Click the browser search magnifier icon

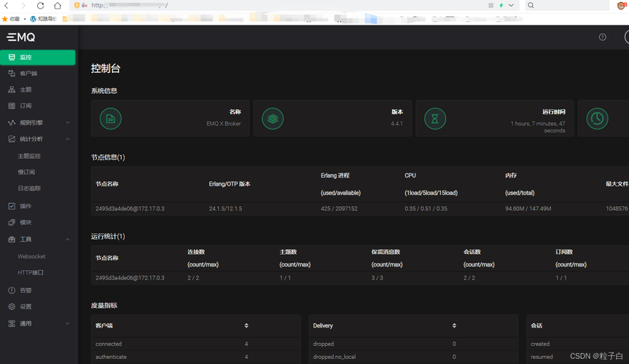pyautogui.click(x=531, y=5)
